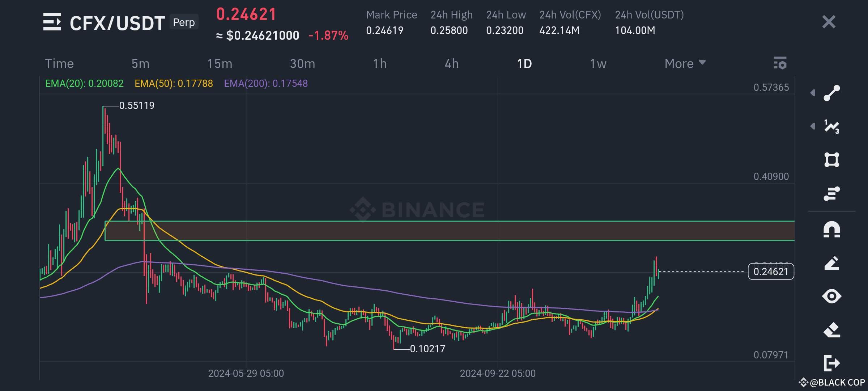Click the 0.07971 price axis label
Screen dimensions: 868x391
pyautogui.click(x=771, y=355)
